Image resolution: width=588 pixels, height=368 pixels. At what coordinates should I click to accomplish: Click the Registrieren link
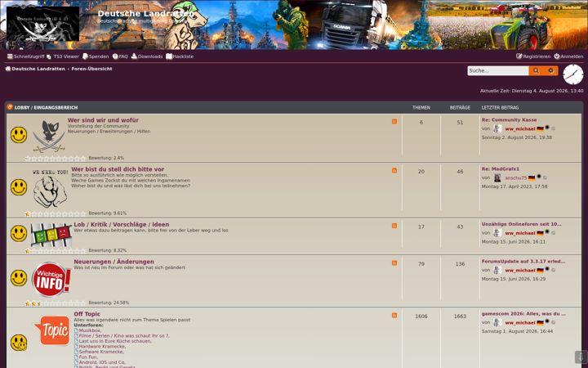pyautogui.click(x=533, y=56)
